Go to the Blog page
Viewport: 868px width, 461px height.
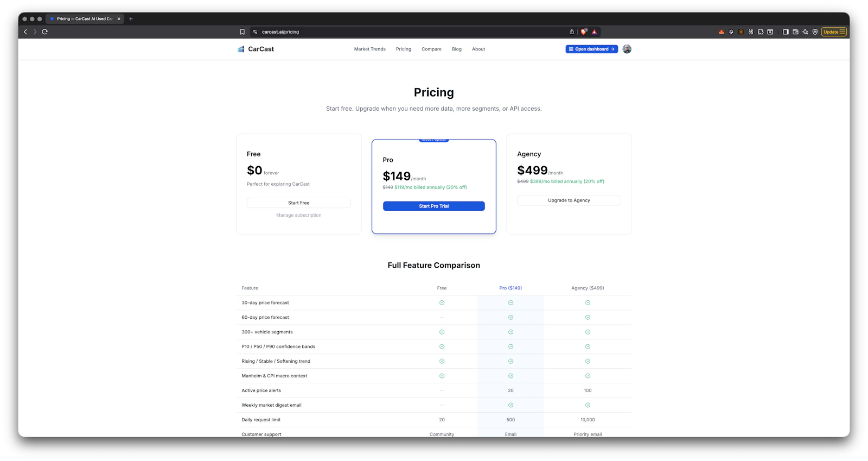(x=457, y=49)
